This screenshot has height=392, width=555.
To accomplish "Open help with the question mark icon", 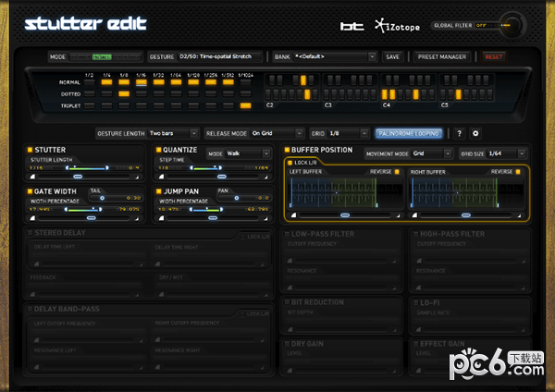I will (x=459, y=133).
